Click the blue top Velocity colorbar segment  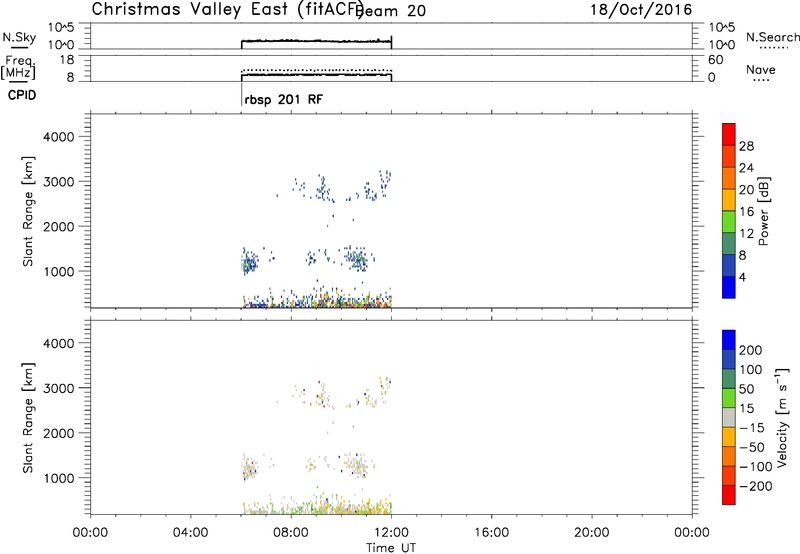[x=729, y=340]
